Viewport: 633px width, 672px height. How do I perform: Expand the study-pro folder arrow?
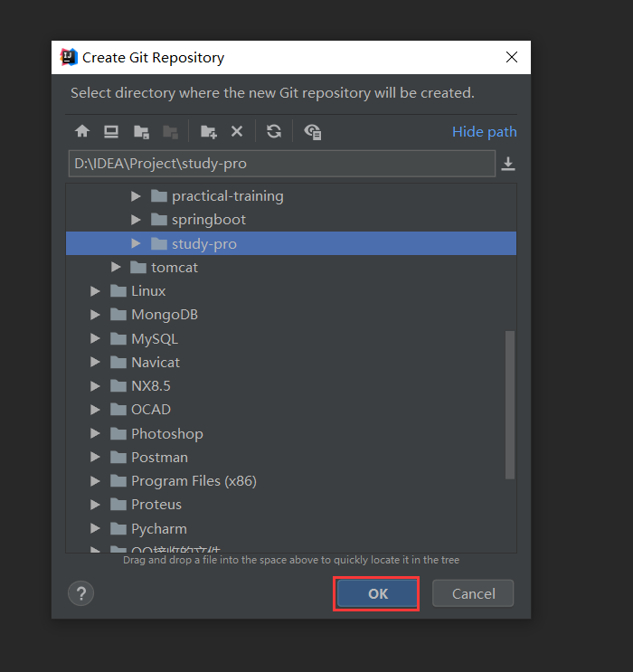tap(136, 244)
